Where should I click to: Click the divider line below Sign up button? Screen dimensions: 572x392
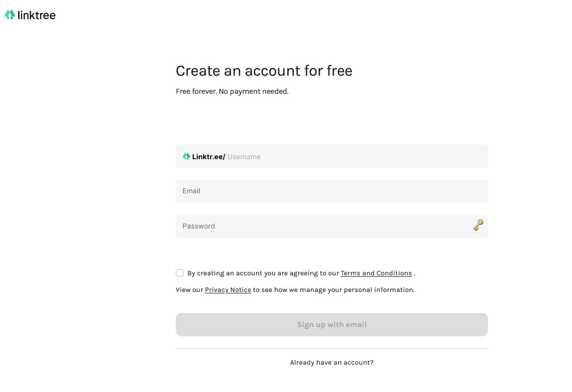tap(331, 349)
